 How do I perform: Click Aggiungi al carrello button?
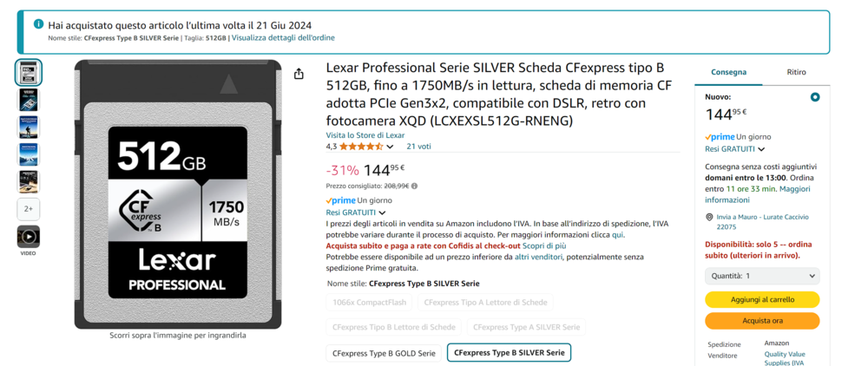point(762,300)
